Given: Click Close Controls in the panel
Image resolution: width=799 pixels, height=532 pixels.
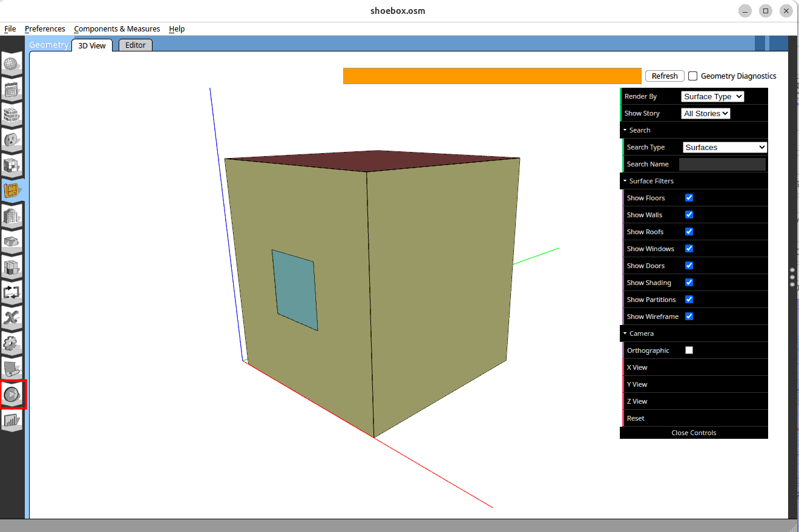Looking at the screenshot, I should pyautogui.click(x=694, y=433).
